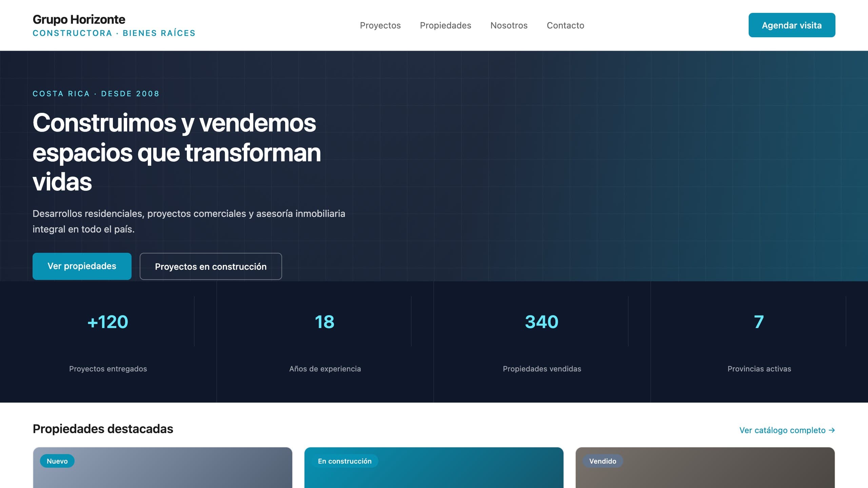Follow the Ver catálogo completo link

pos(787,430)
